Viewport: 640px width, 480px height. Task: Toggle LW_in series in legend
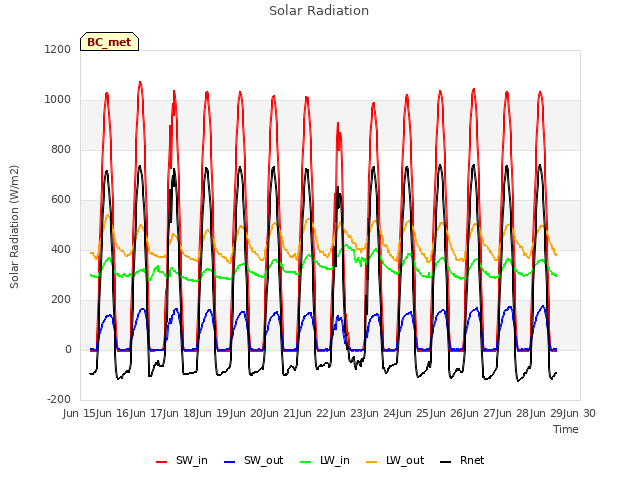coord(325,460)
